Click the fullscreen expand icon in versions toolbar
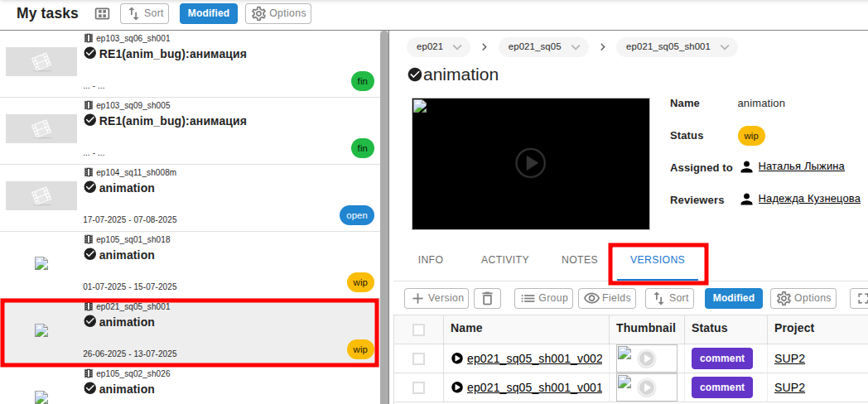This screenshot has width=868, height=404. pyautogui.click(x=860, y=298)
